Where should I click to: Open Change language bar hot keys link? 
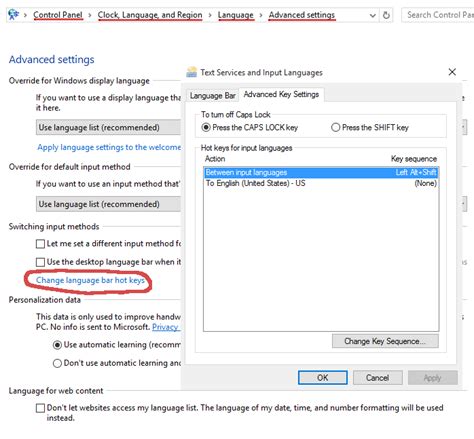90,280
